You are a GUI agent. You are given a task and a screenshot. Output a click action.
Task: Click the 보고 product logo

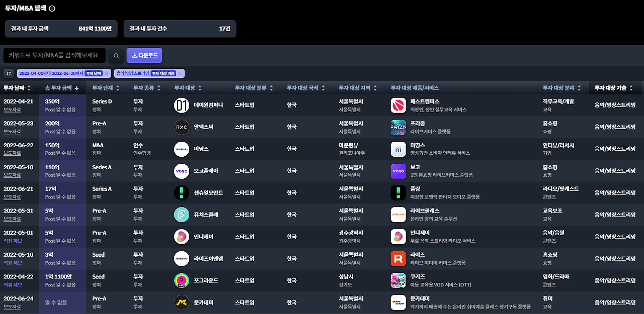398,171
